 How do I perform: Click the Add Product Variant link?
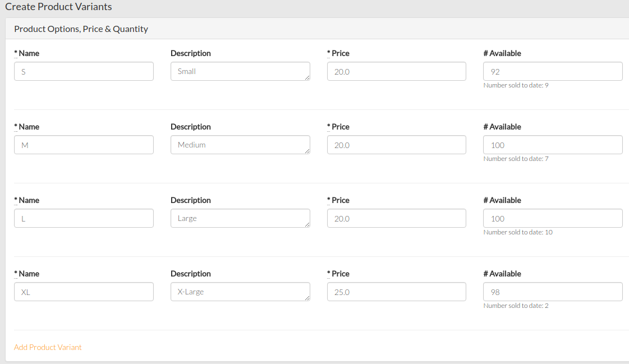pos(48,347)
